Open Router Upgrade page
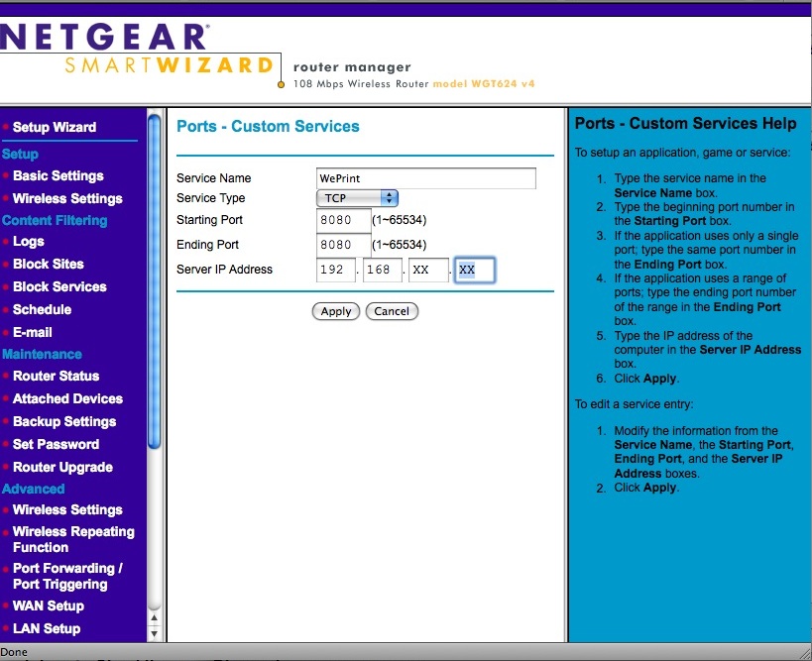The height and width of the screenshot is (661, 812). pos(62,468)
